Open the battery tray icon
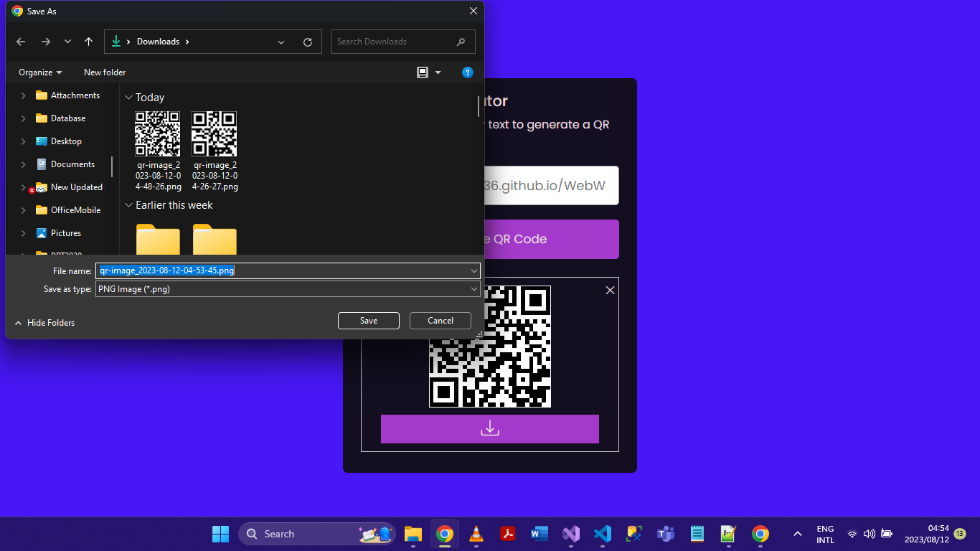980x551 pixels. pos(887,534)
